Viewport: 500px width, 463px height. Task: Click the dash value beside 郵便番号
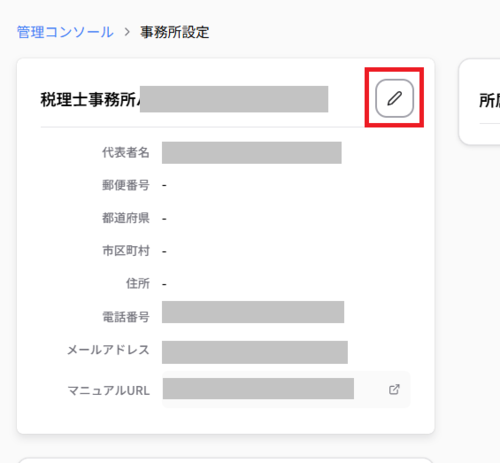tap(164, 185)
